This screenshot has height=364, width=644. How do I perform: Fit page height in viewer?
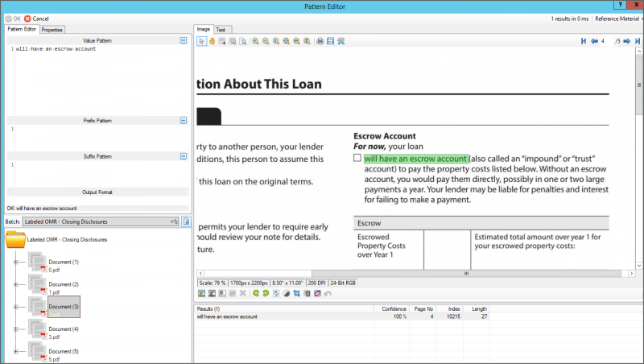tap(307, 41)
